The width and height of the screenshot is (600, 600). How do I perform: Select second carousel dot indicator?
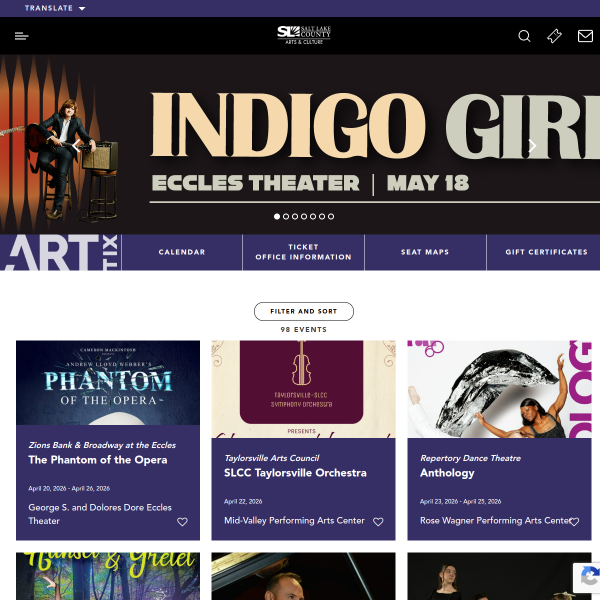[x=286, y=217]
